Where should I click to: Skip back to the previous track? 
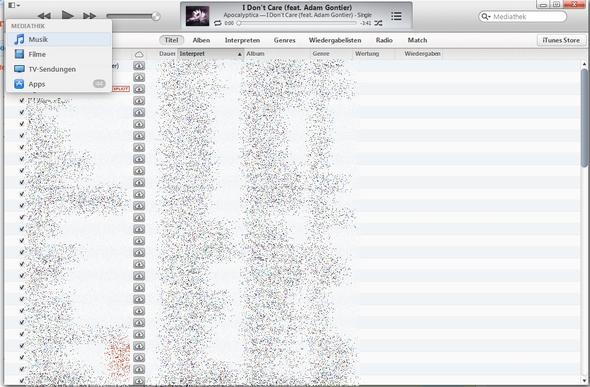pos(44,16)
